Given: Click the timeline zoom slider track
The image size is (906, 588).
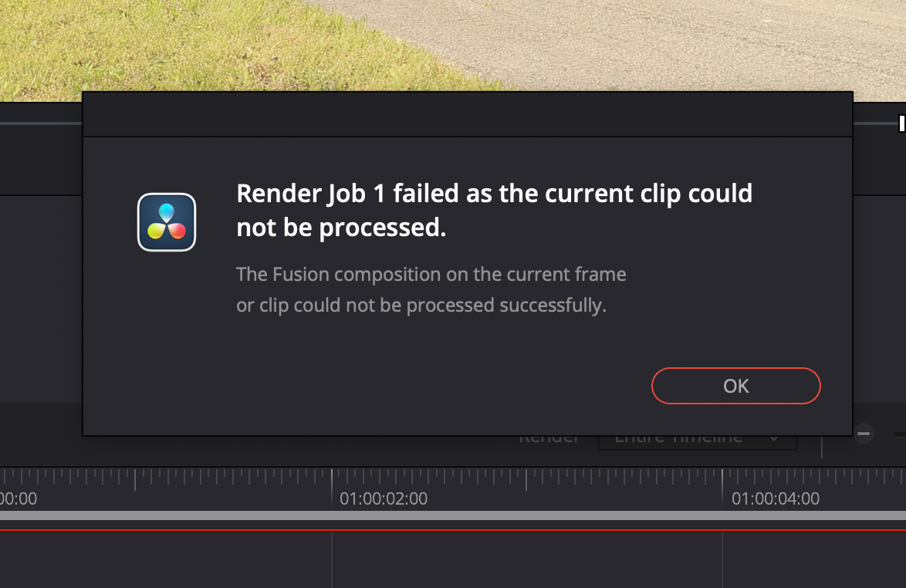Looking at the screenshot, I should tap(900, 434).
